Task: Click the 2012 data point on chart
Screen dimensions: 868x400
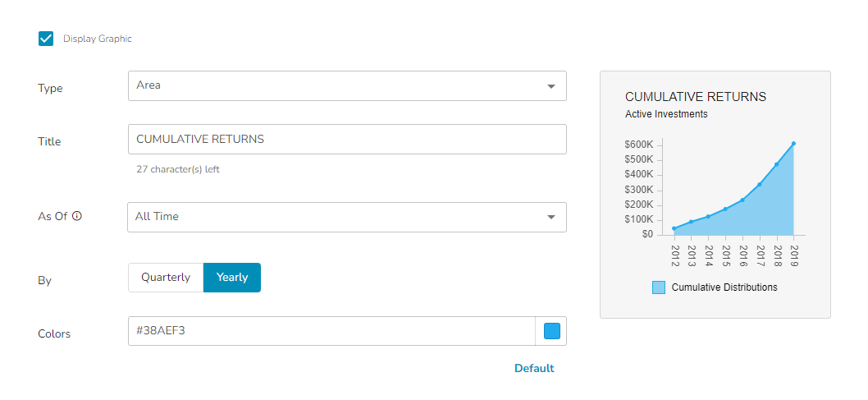Action: coord(674,228)
